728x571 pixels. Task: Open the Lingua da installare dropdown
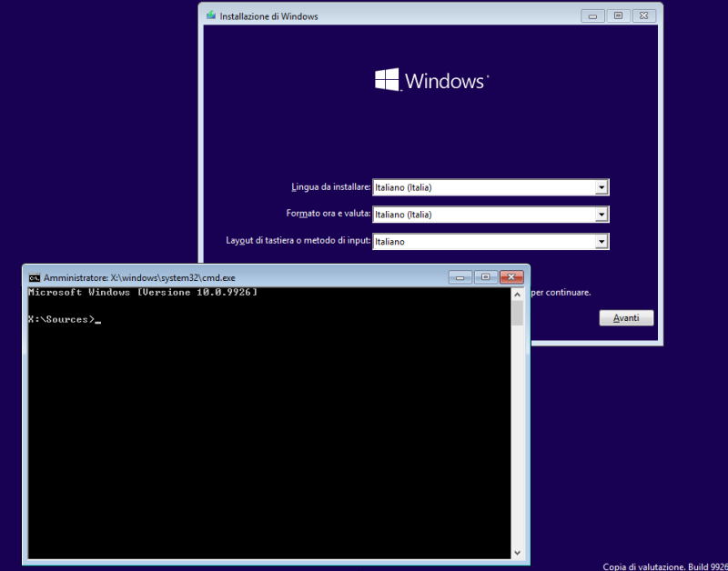490,187
